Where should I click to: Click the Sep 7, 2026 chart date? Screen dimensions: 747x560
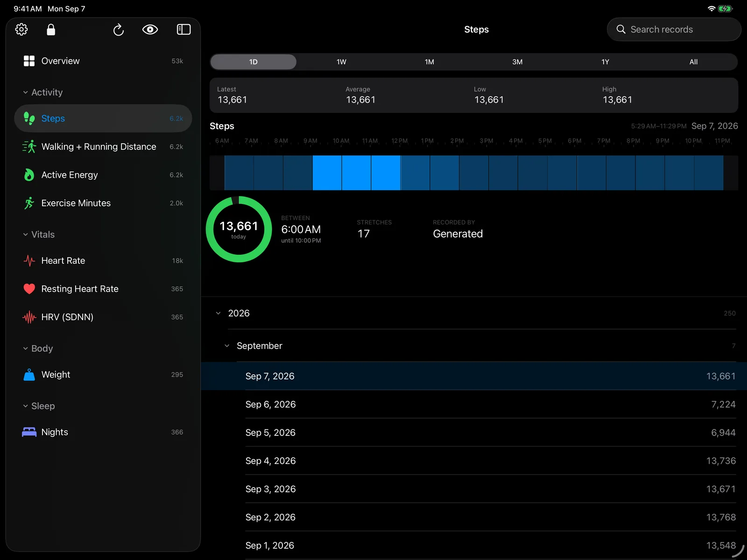(714, 126)
